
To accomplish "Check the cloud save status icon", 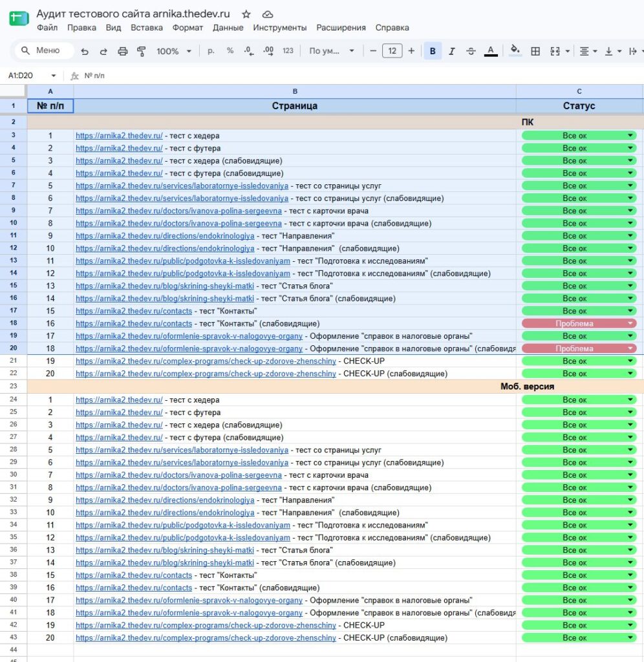I will tap(267, 14).
